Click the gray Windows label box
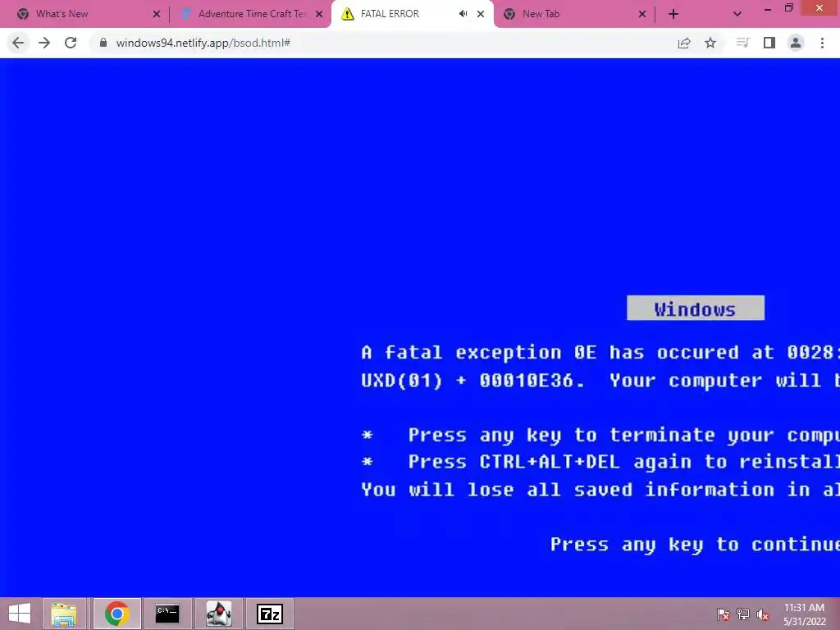The height and width of the screenshot is (630, 840). [696, 308]
